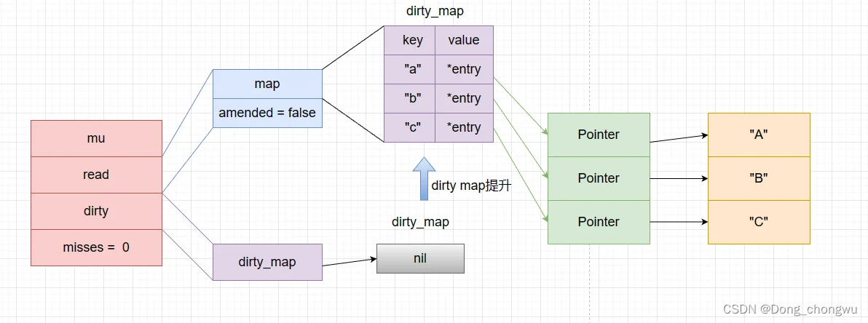Screen dimensions: 868x323
Task: Click the top green Pointer box
Action: coord(599,135)
